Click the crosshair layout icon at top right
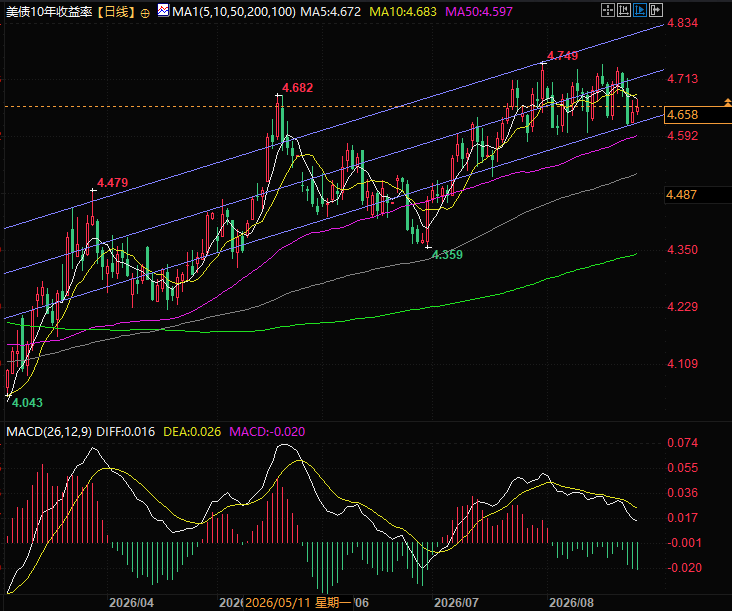This screenshot has width=732, height=611. coord(607,10)
